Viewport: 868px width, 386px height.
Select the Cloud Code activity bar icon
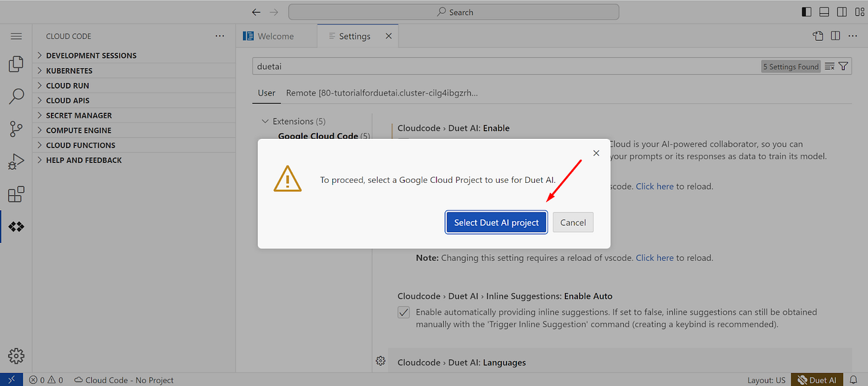point(16,227)
